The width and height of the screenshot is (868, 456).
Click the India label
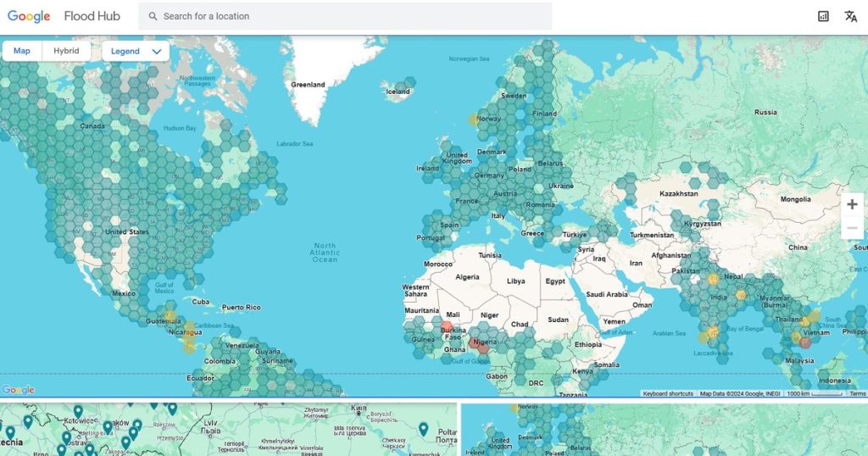pyautogui.click(x=719, y=298)
